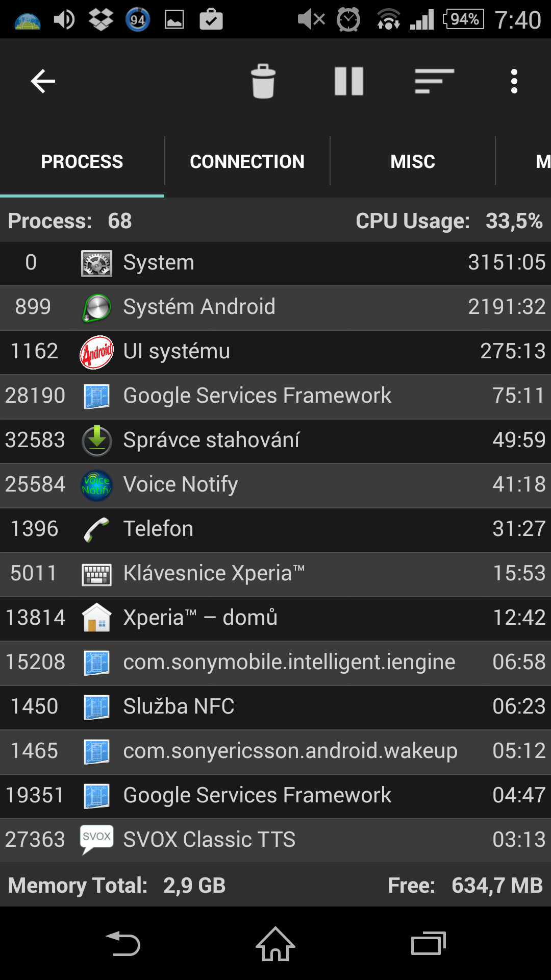Tap the Xperia domů house icon
This screenshot has width=551, height=980.
coord(96,618)
